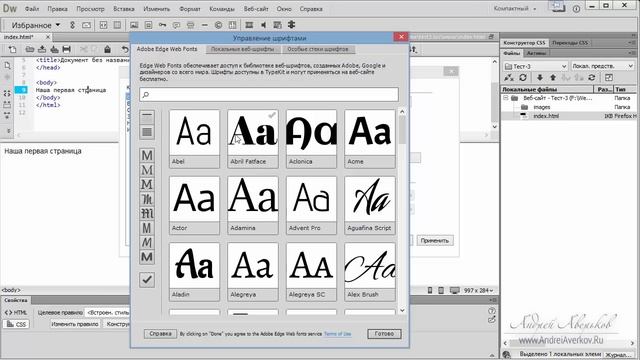The image size is (640, 360).
Task: Click the floppy disk save icon
Action: point(67,49)
